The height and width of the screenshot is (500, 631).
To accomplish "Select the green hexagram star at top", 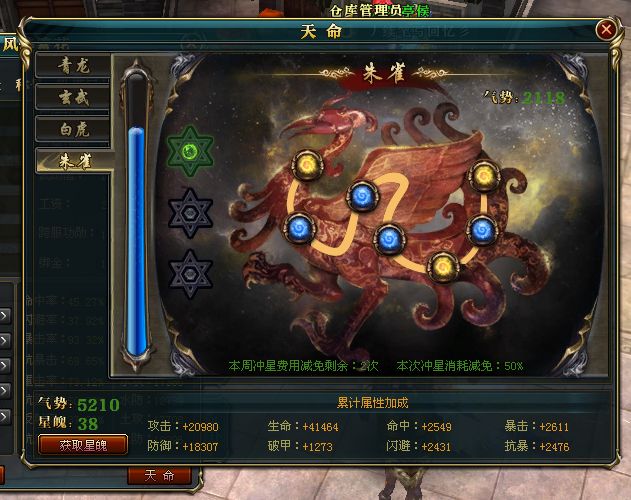I will click(x=190, y=152).
